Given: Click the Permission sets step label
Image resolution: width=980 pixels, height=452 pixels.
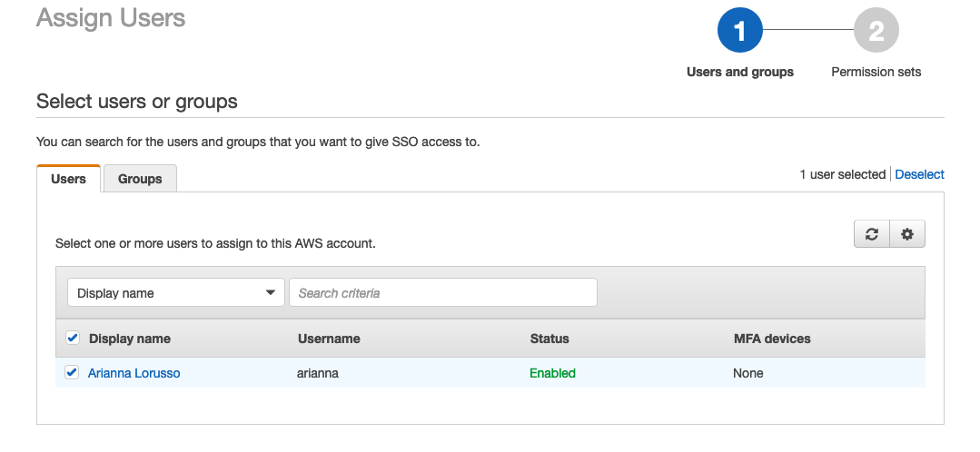Looking at the screenshot, I should 876,72.
